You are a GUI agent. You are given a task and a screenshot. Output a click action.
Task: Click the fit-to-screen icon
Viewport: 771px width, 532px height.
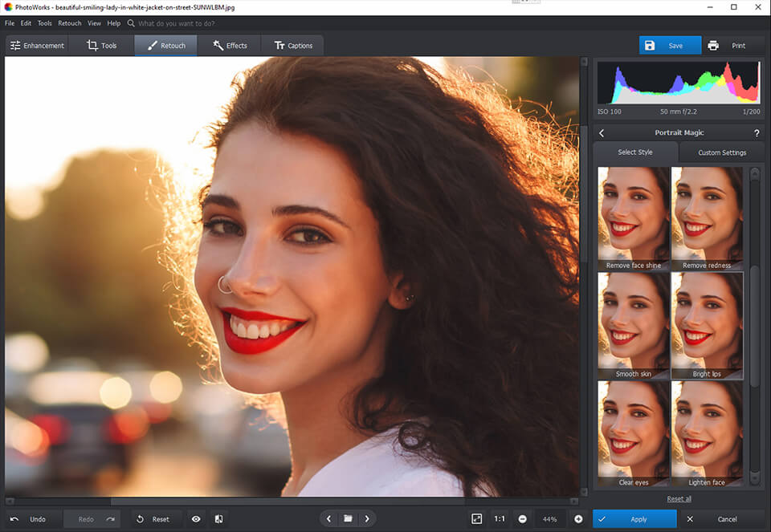pos(477,519)
